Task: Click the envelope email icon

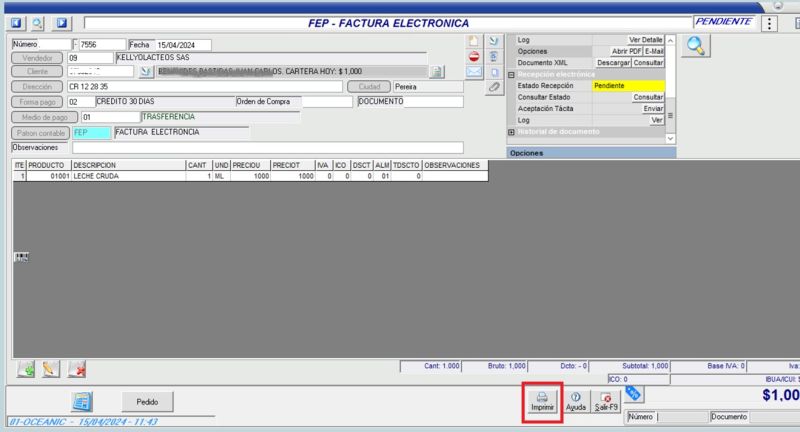Action: [x=474, y=72]
